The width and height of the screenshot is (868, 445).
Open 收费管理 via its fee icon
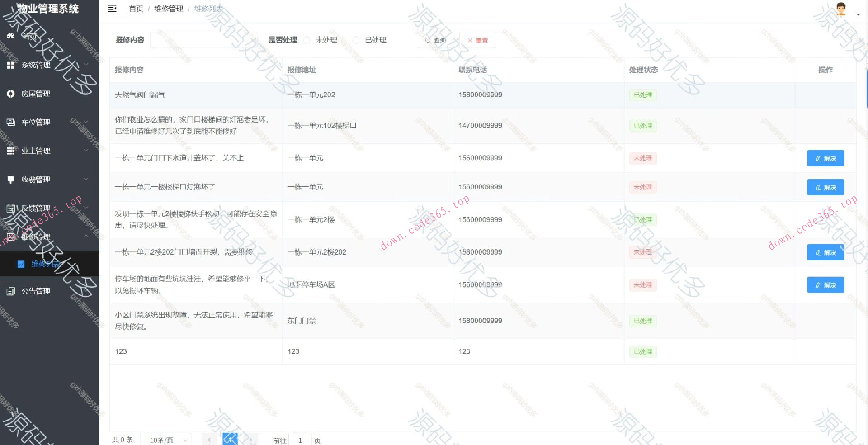pyautogui.click(x=11, y=179)
